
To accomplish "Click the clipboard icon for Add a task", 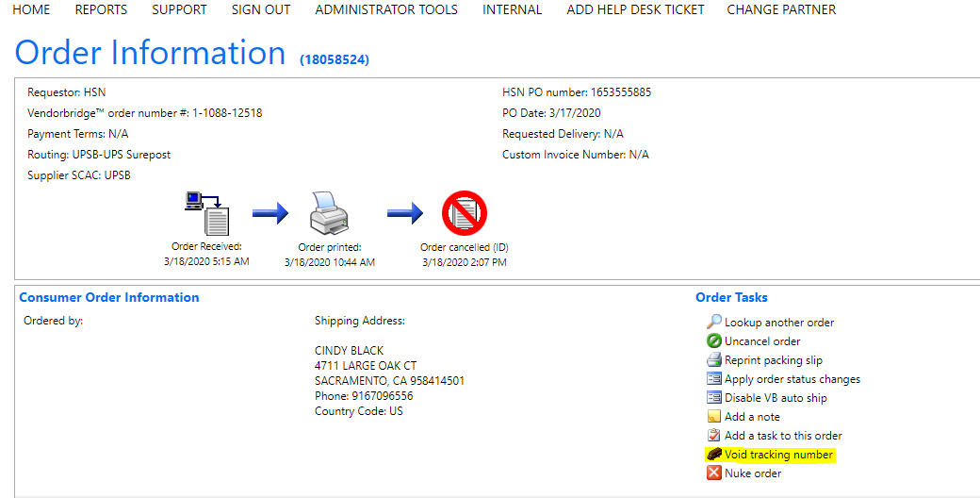I will (x=713, y=436).
